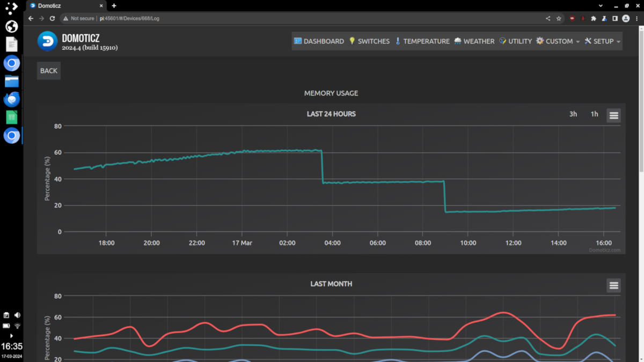This screenshot has width=644, height=362.
Task: Open the Dashboard page
Action: pyautogui.click(x=319, y=41)
